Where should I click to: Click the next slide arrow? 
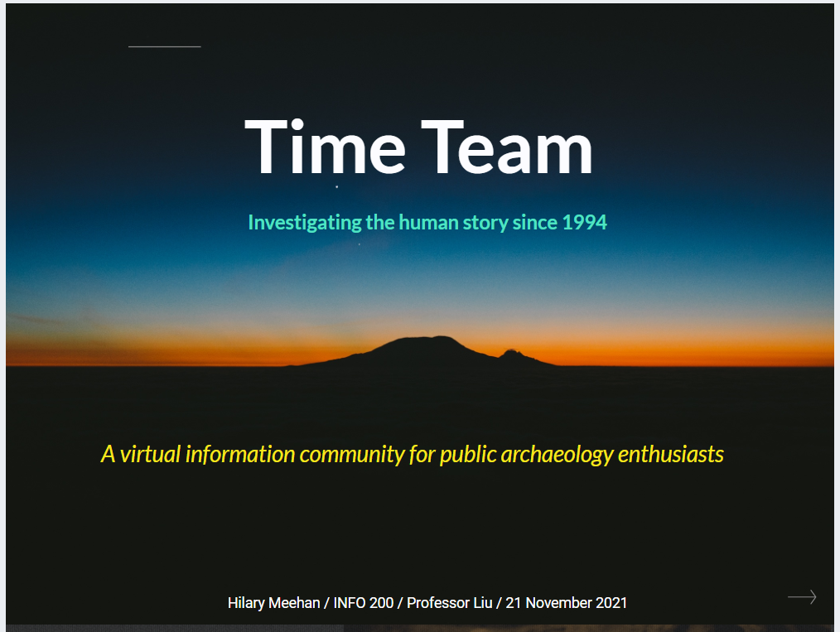(x=801, y=596)
